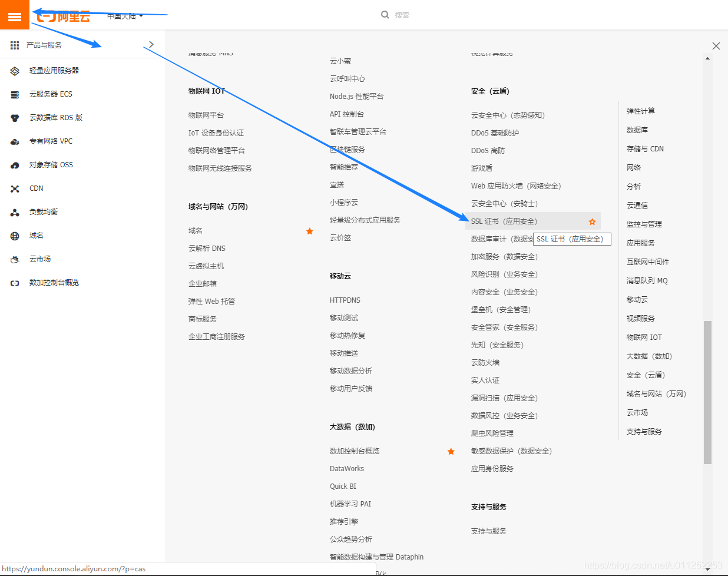Jump to 域名与网站（万网）in index
This screenshot has width=728, height=576.
[x=656, y=394]
